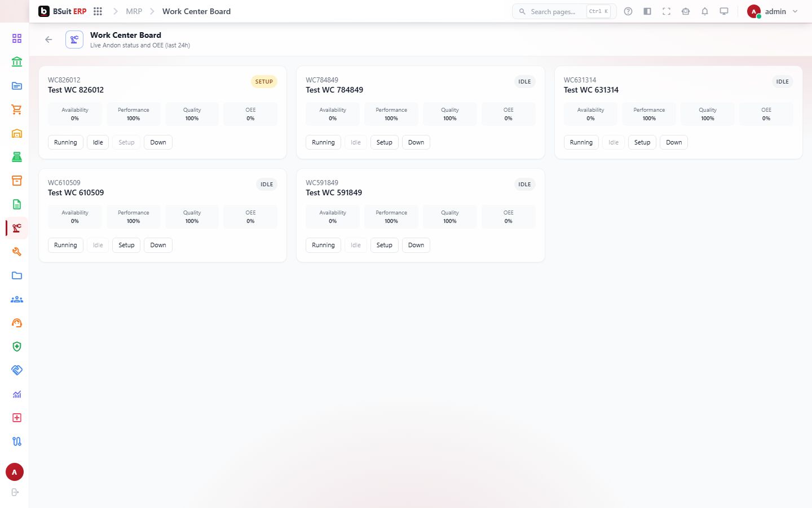The height and width of the screenshot is (508, 812).
Task: Click the BSuit ERP logo link
Action: [x=63, y=11]
